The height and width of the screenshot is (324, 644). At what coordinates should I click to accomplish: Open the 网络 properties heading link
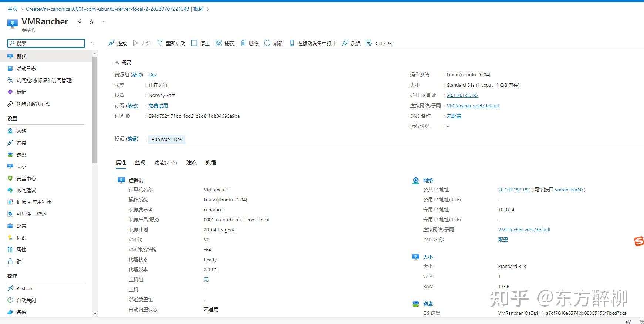tap(428, 180)
